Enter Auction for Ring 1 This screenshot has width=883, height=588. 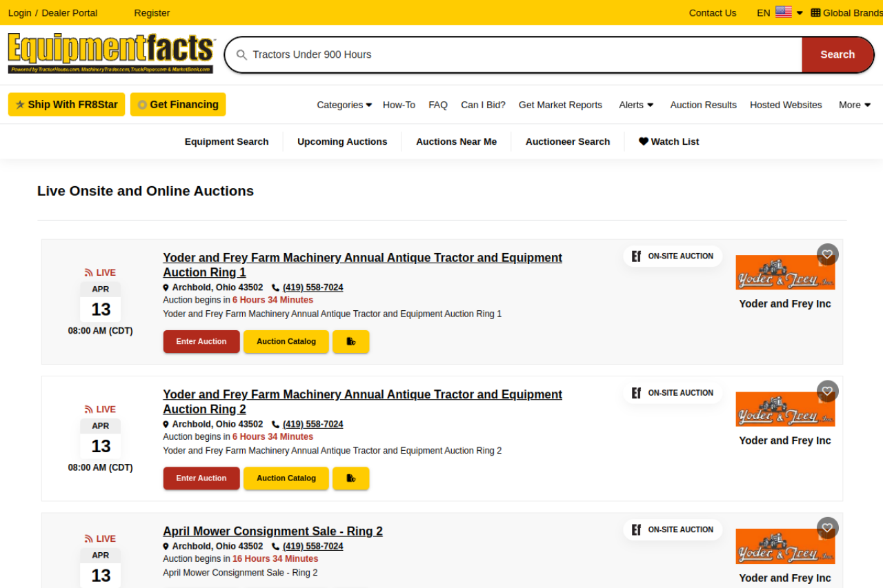[x=201, y=341]
